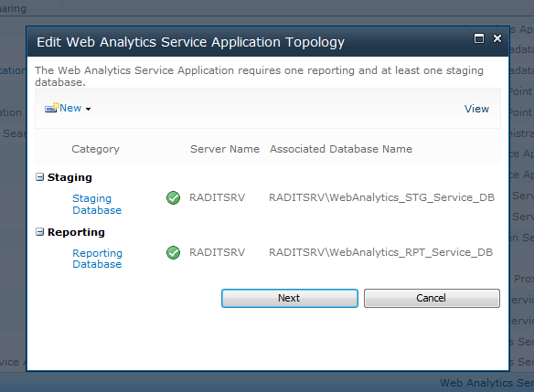The height and width of the screenshot is (392, 534).
Task: Click the Staging group heading
Action: point(69,177)
